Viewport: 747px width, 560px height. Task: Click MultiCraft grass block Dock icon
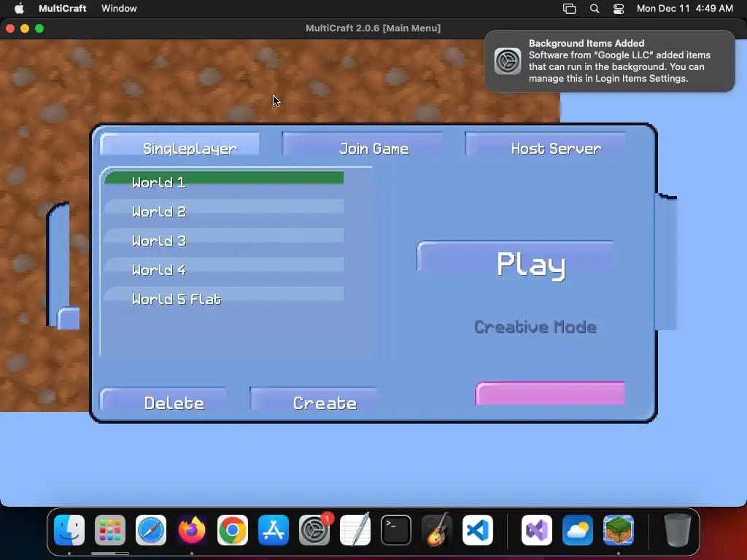click(619, 530)
